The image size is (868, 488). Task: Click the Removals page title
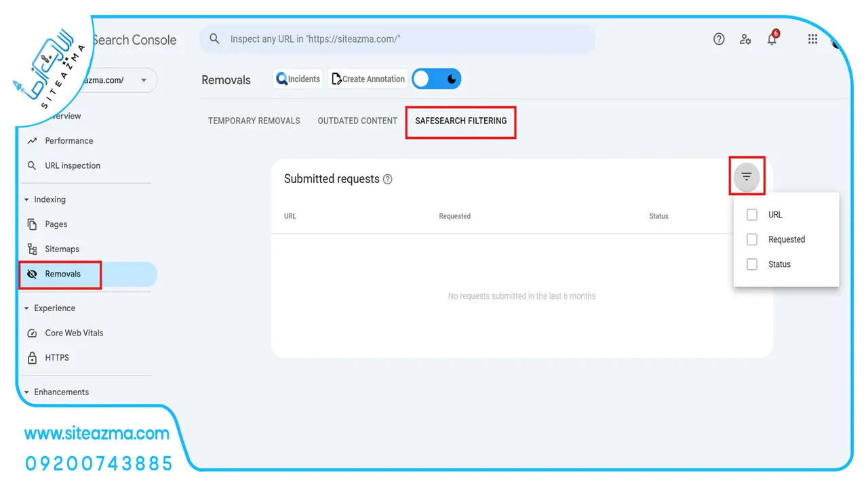pyautogui.click(x=226, y=80)
